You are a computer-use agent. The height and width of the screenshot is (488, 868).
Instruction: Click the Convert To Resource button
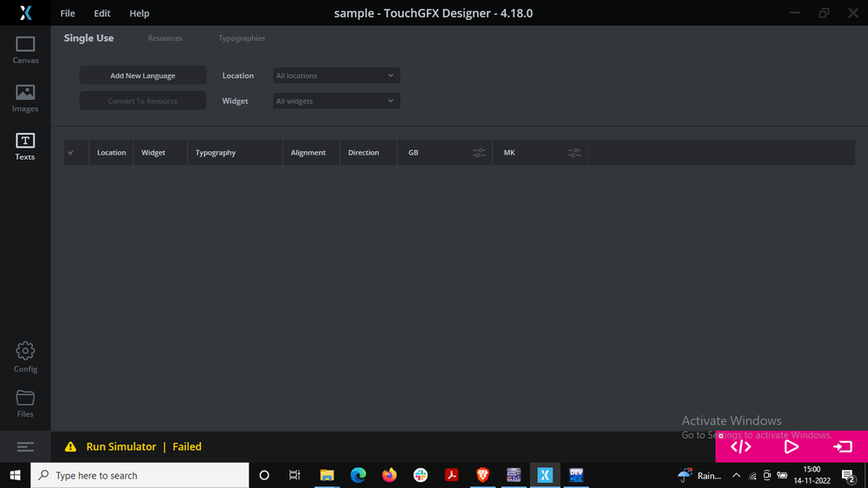pos(142,101)
